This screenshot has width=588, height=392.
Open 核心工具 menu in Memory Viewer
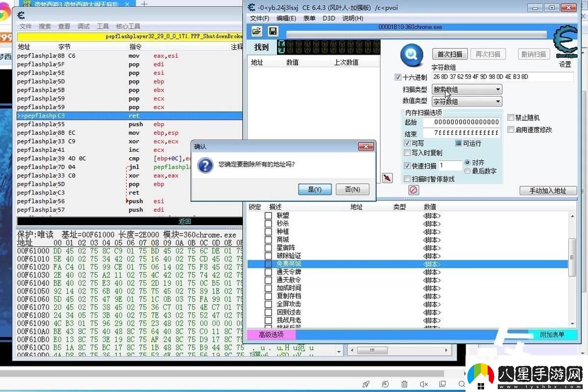[128, 26]
